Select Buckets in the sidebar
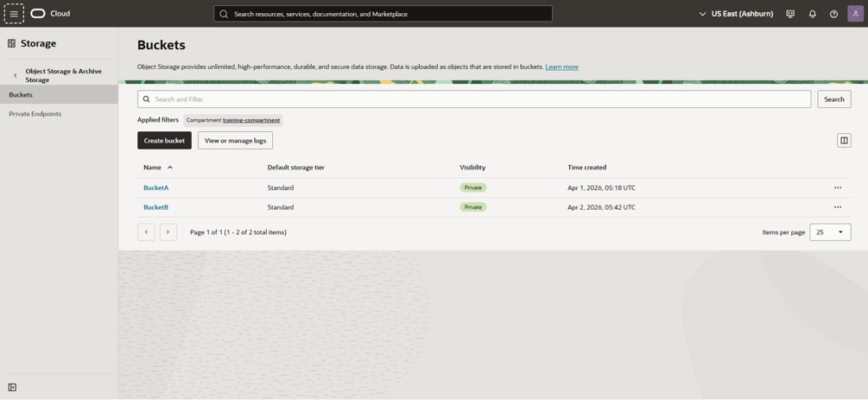 coord(59,95)
